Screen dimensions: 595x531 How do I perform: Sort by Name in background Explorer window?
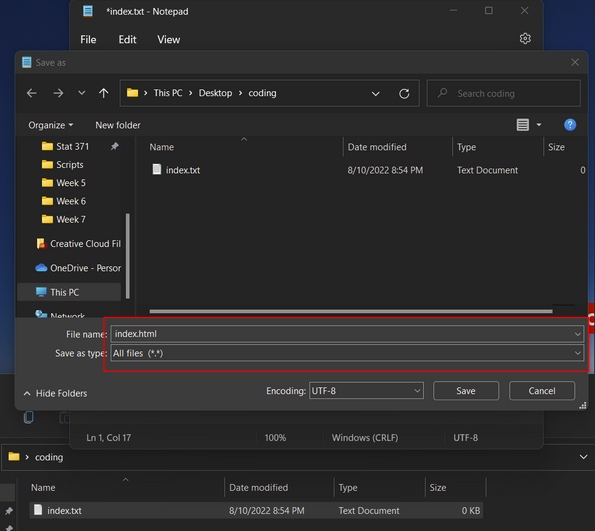click(x=43, y=488)
